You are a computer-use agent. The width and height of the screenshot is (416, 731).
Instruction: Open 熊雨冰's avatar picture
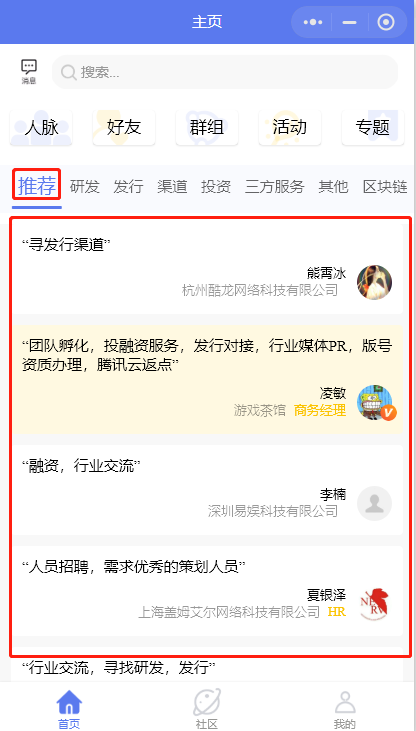[374, 283]
